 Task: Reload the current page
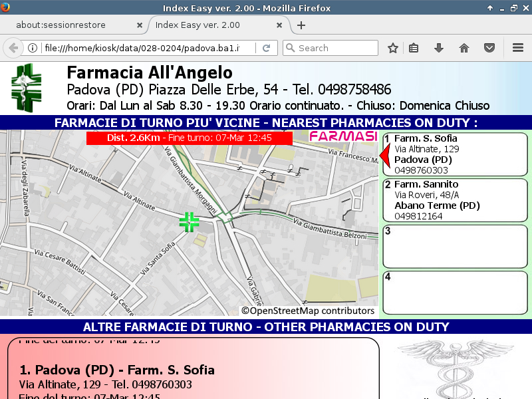[266, 48]
